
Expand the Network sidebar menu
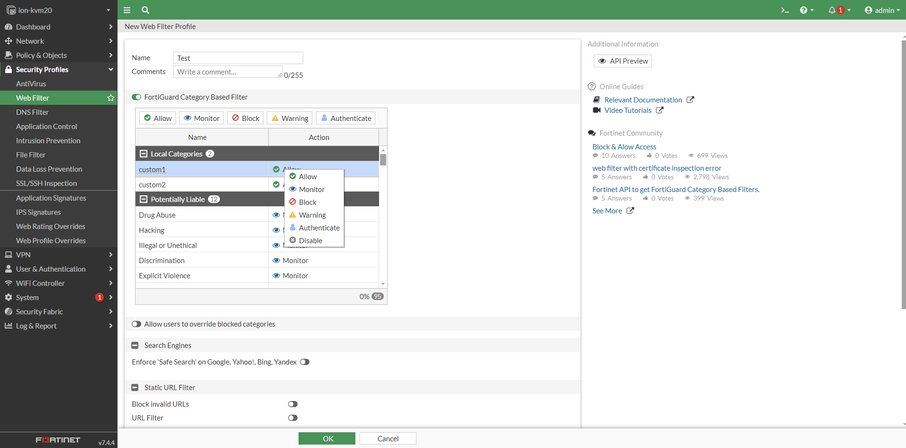110,41
